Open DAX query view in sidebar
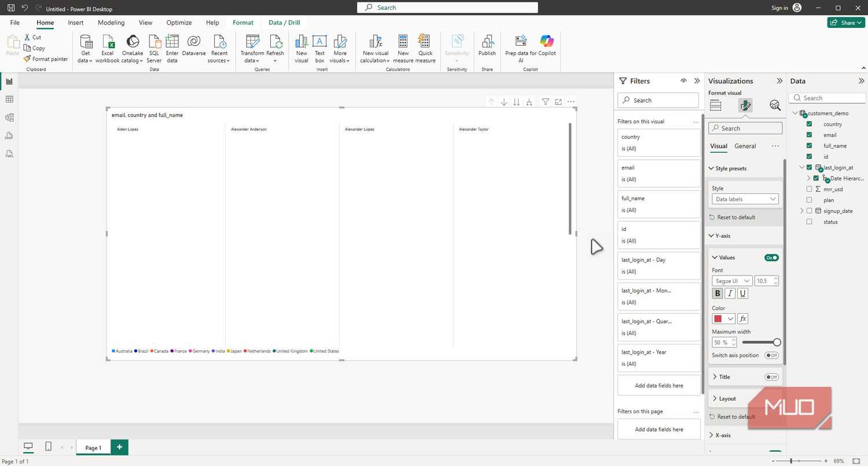The height and width of the screenshot is (466, 868). coord(9,135)
